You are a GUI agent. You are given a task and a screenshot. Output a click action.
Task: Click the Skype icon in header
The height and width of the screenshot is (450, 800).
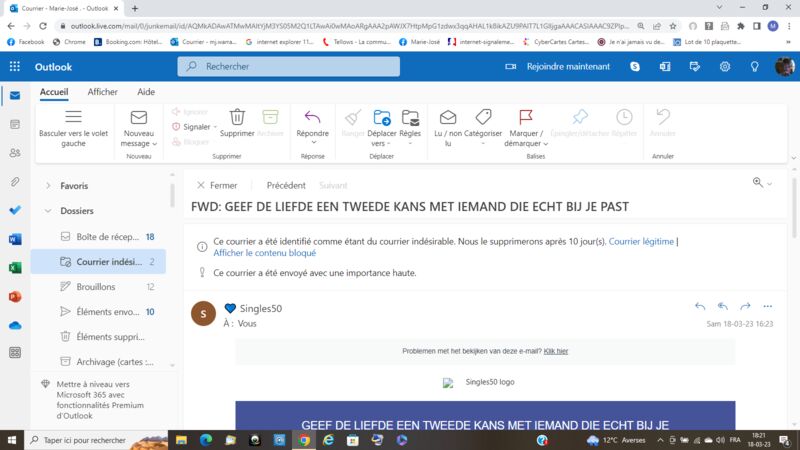pyautogui.click(x=635, y=67)
